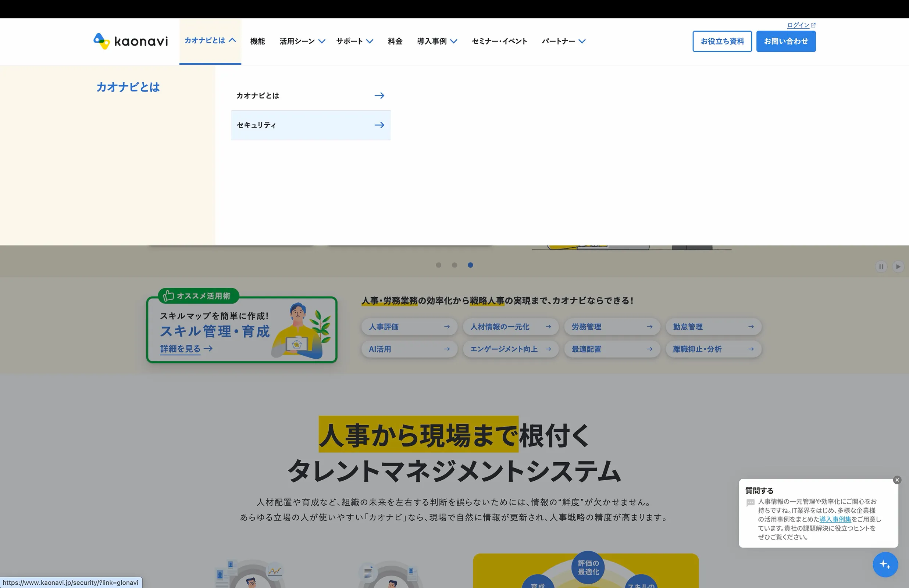Open the 勤怠管理 pill link

[713, 327]
